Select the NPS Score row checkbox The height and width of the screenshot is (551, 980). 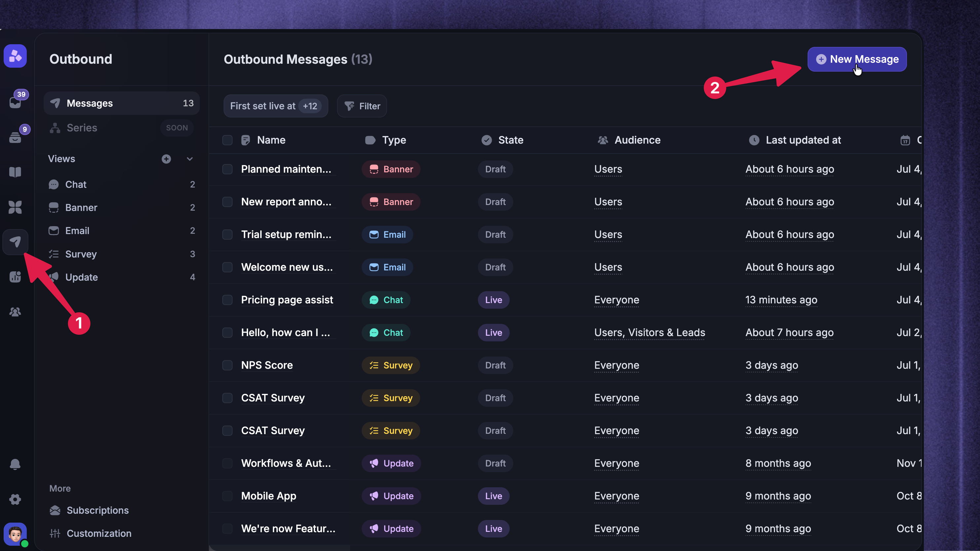[228, 365]
